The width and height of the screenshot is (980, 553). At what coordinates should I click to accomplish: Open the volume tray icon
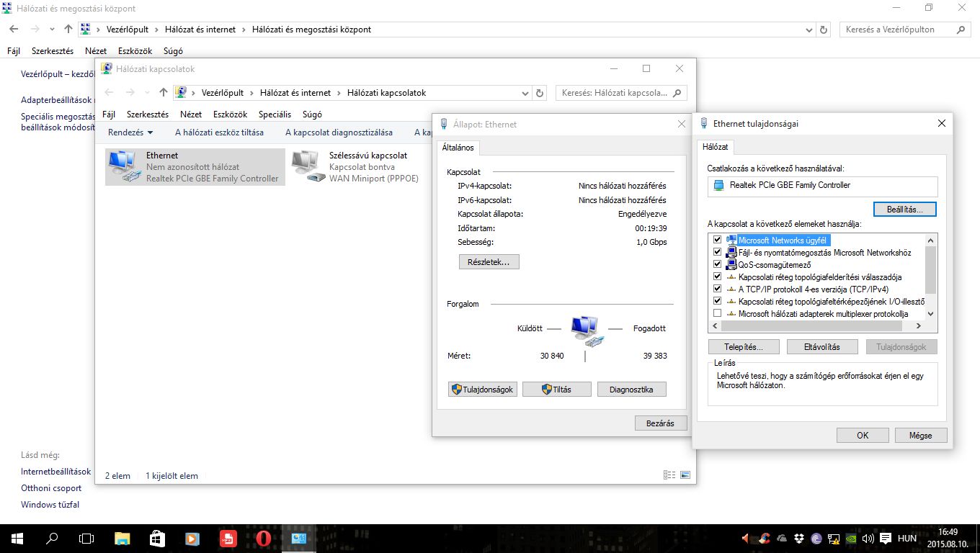click(x=868, y=538)
